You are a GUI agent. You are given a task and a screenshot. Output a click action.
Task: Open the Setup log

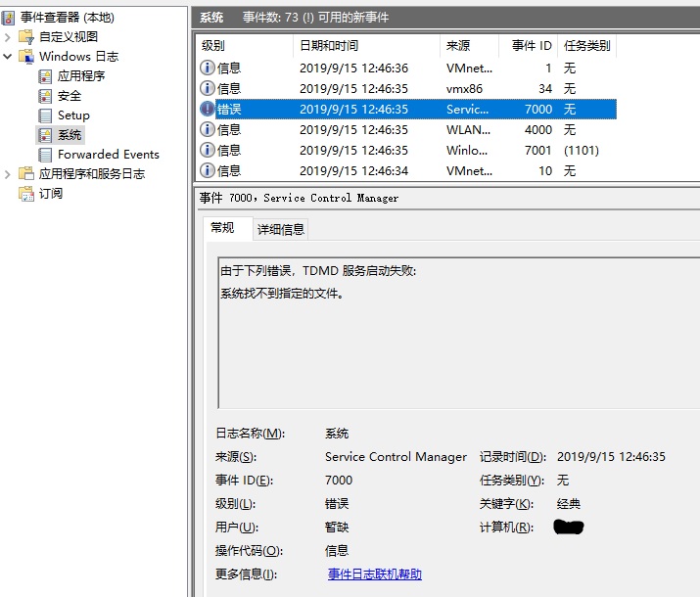pos(73,115)
